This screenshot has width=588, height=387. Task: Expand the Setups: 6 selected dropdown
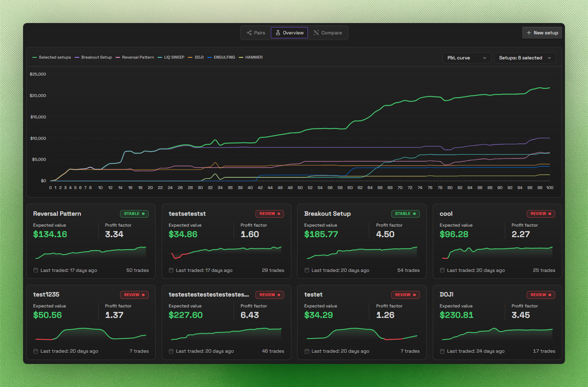coord(525,58)
